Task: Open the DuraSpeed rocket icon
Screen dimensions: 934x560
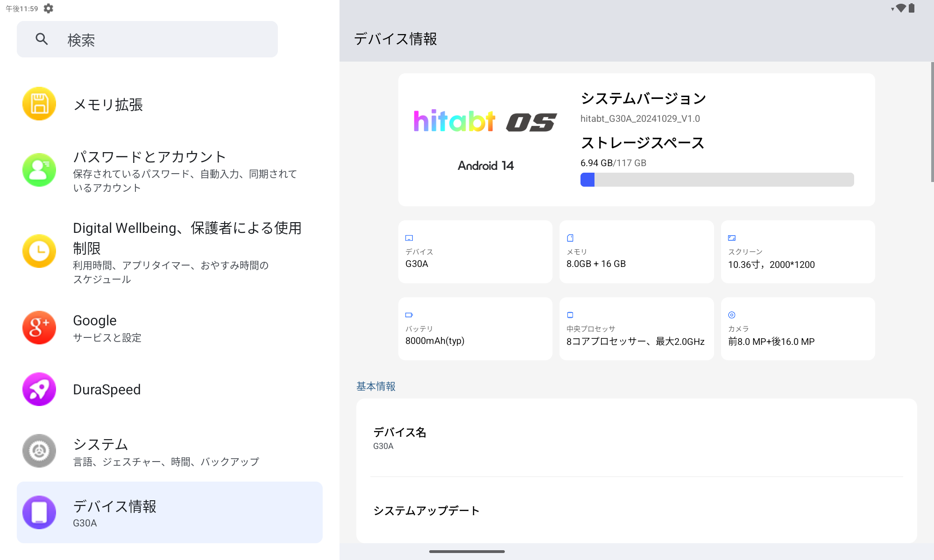Action: [x=39, y=389]
